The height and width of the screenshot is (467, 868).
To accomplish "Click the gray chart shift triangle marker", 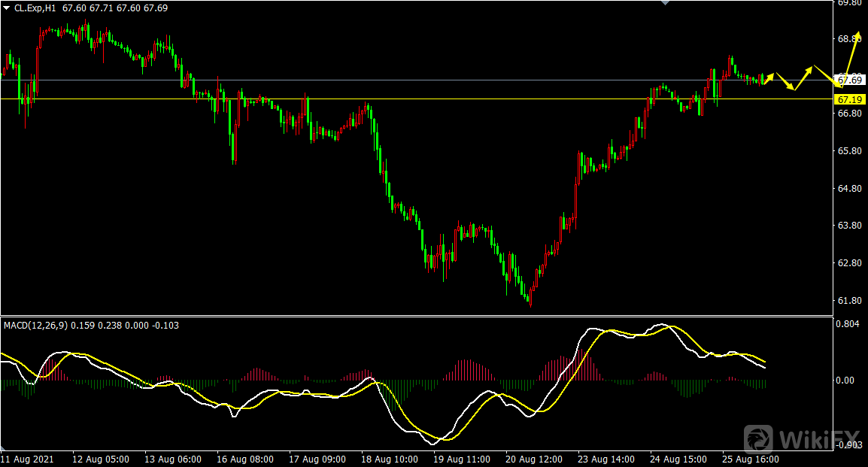I will [664, 3].
